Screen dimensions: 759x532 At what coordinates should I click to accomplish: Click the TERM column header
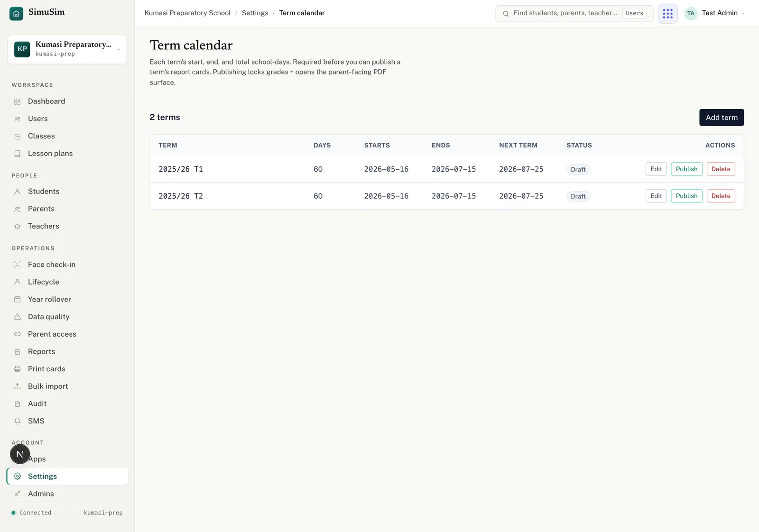(x=168, y=146)
